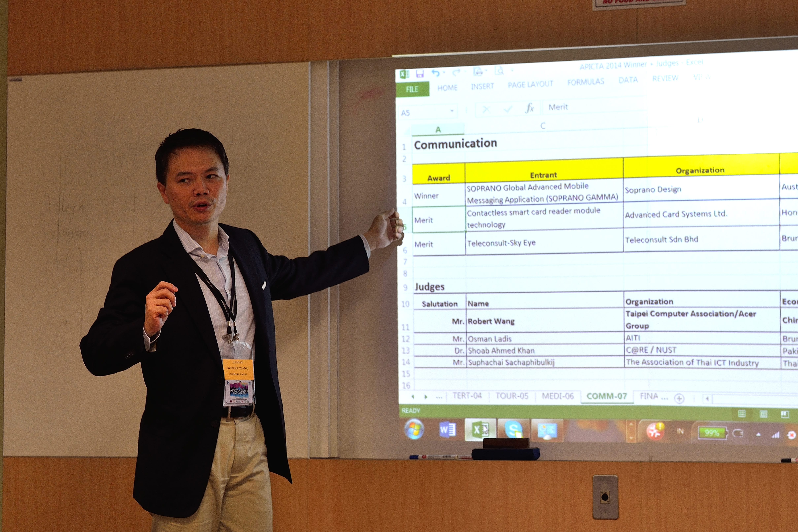Select the Communication title cell
This screenshot has height=532, width=798.
[x=455, y=144]
